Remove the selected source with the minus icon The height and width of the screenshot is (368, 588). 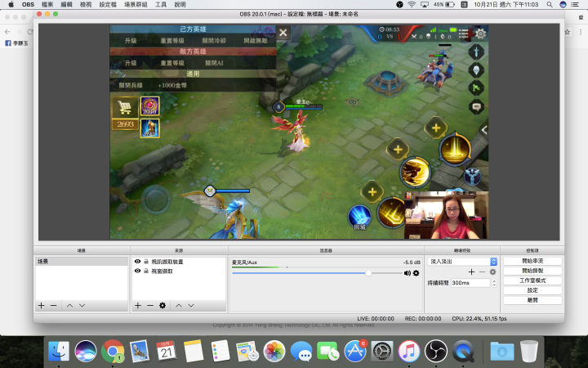[150, 306]
